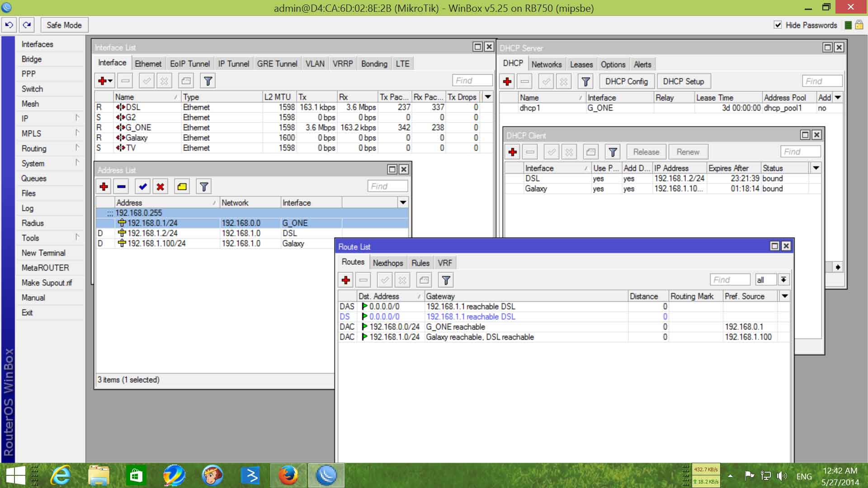Filter Address List with funnel icon
The width and height of the screenshot is (868, 488).
[204, 187]
